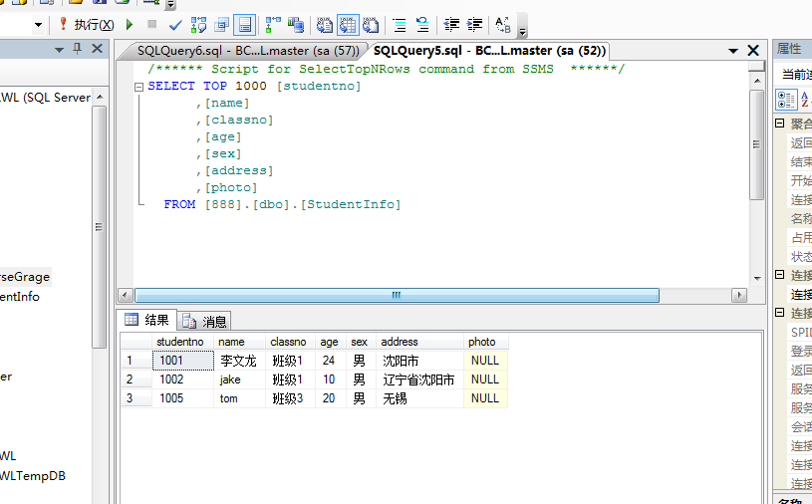Switch to the SQLQuery6.sql tab

coord(243,50)
